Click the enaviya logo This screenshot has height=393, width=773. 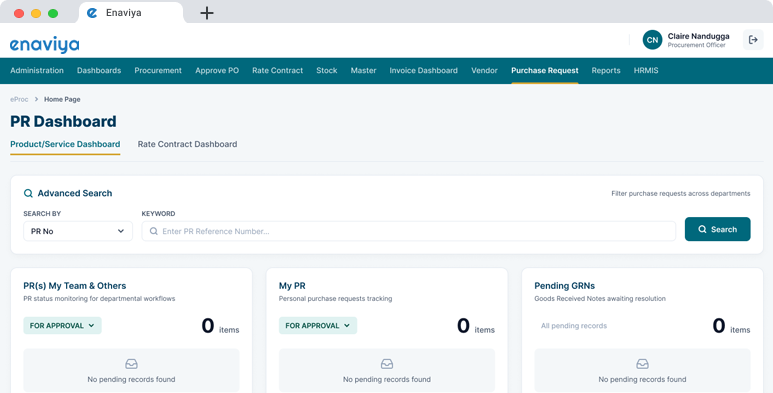[x=44, y=45]
